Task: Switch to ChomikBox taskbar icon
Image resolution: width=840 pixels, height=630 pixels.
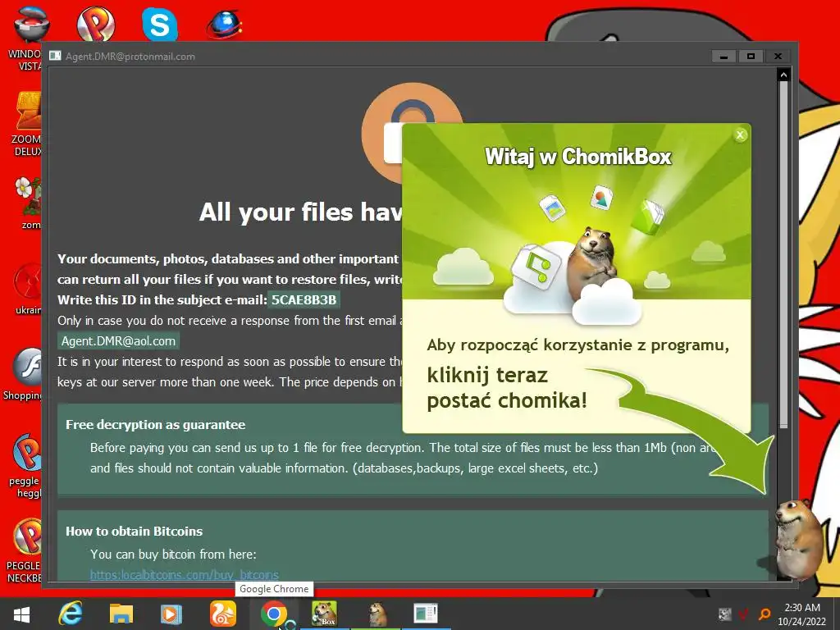Action: [325, 614]
